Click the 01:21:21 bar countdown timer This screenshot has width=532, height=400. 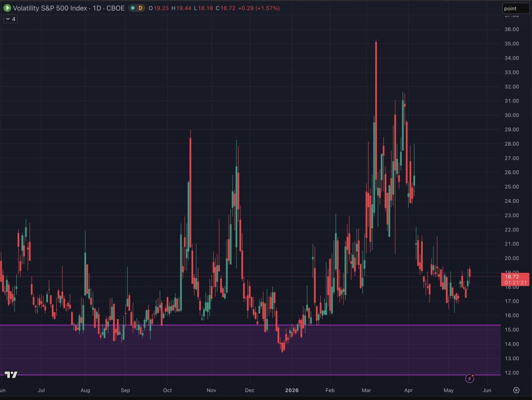pyautogui.click(x=515, y=282)
